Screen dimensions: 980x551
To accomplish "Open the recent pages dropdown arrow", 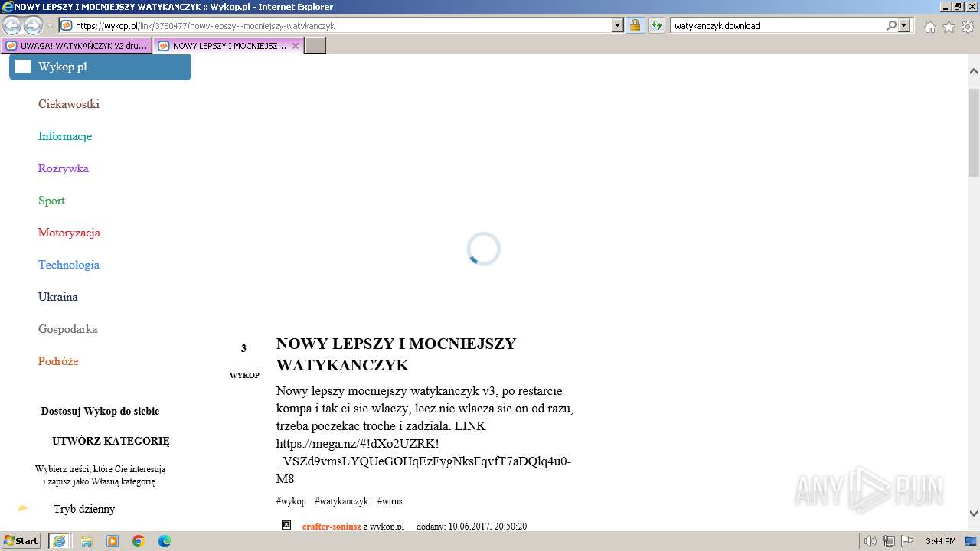I will tap(50, 26).
